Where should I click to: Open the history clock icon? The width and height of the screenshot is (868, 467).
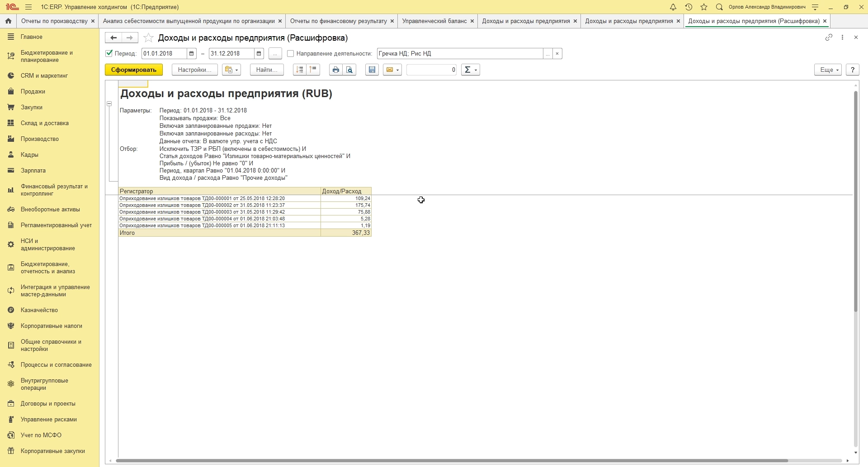[x=689, y=7]
